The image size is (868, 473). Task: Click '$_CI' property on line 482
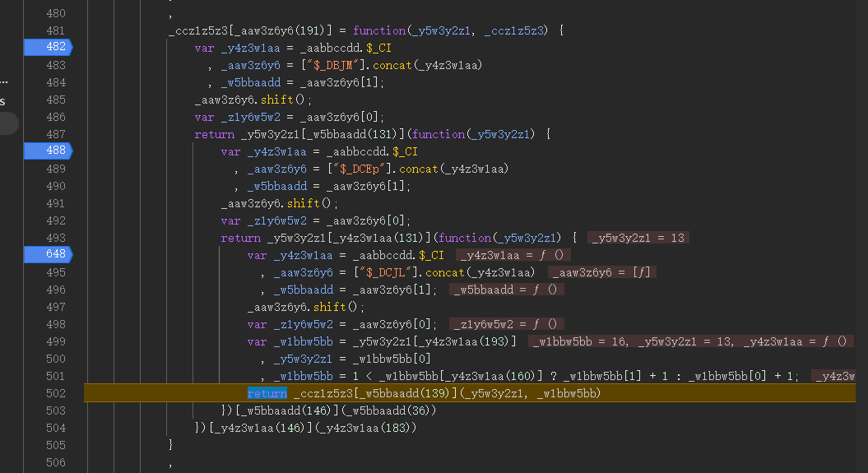point(378,49)
